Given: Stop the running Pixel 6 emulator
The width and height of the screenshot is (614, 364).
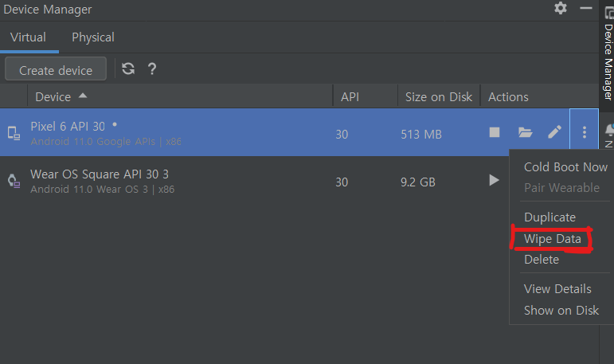Looking at the screenshot, I should (495, 133).
